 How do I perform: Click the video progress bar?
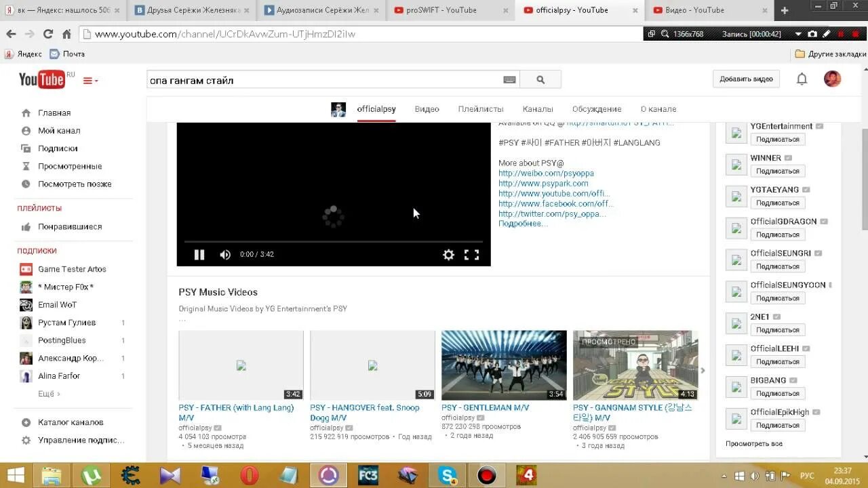pos(334,241)
